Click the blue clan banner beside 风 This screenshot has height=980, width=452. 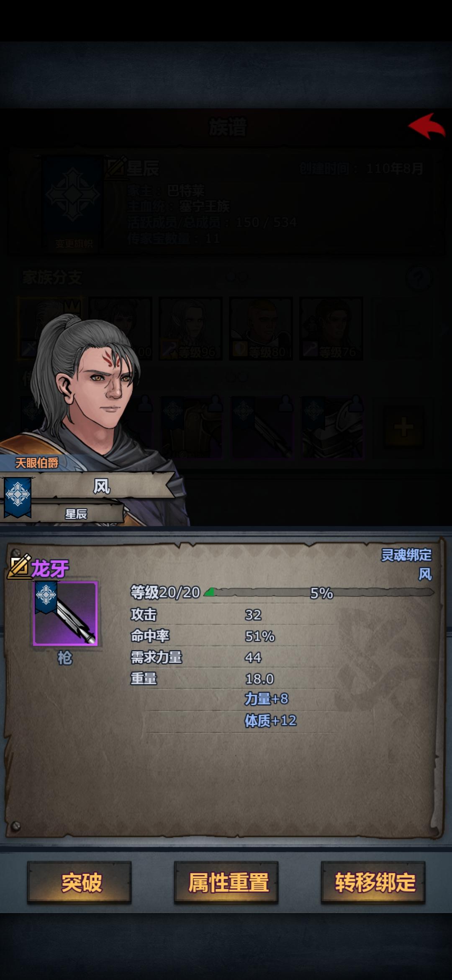[17, 498]
